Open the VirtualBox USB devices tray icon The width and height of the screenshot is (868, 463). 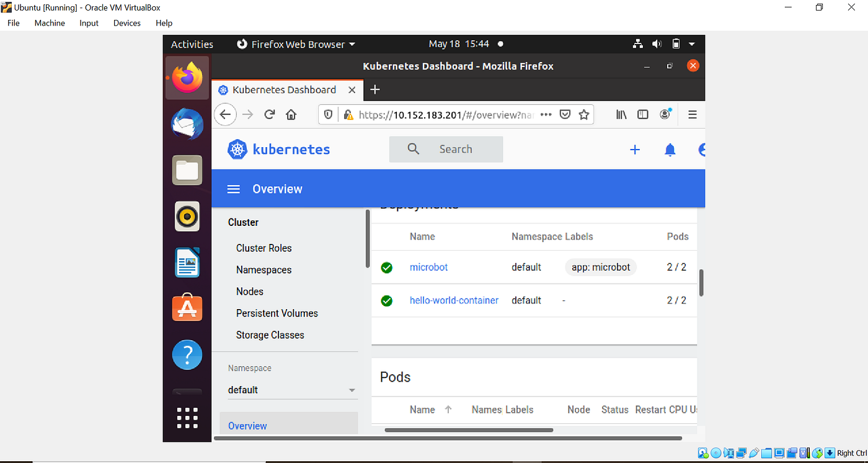[x=754, y=453]
